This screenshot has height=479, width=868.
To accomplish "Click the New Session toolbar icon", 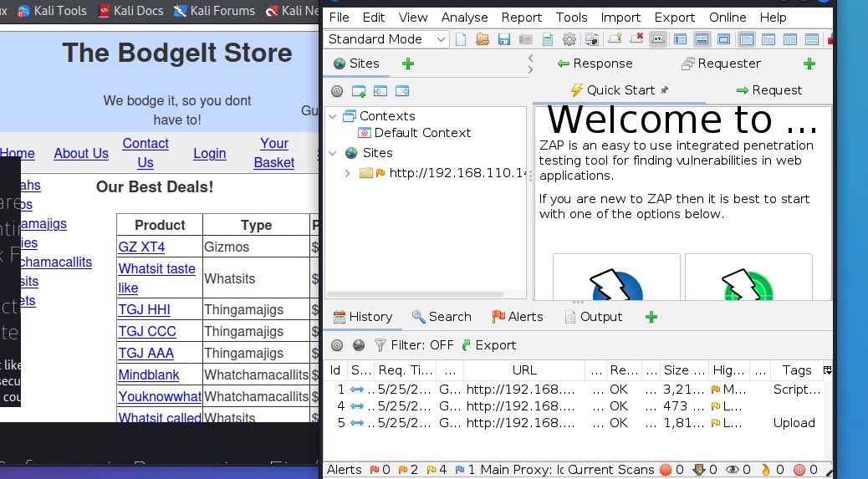I will 462,39.
